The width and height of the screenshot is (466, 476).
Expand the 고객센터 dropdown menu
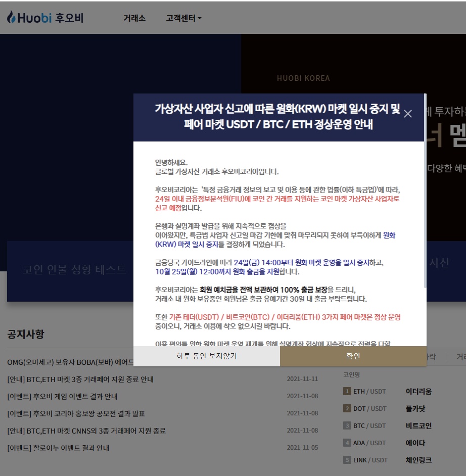point(183,18)
